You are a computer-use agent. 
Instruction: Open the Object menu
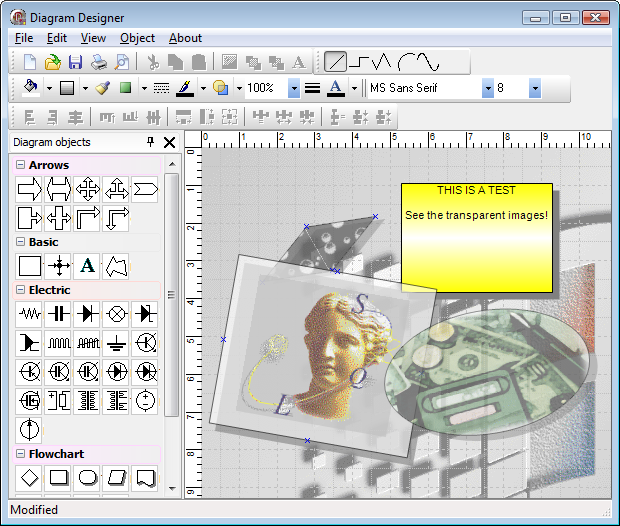pyautogui.click(x=137, y=38)
